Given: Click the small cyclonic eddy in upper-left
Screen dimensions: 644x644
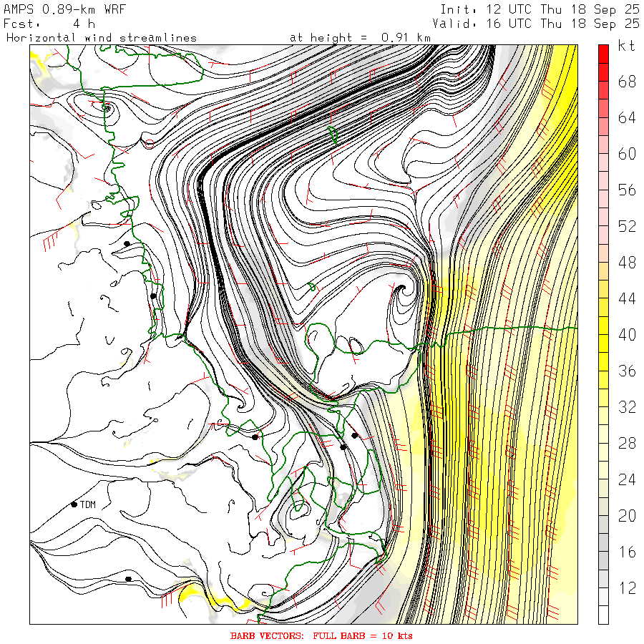Looking at the screenshot, I should tap(107, 108).
